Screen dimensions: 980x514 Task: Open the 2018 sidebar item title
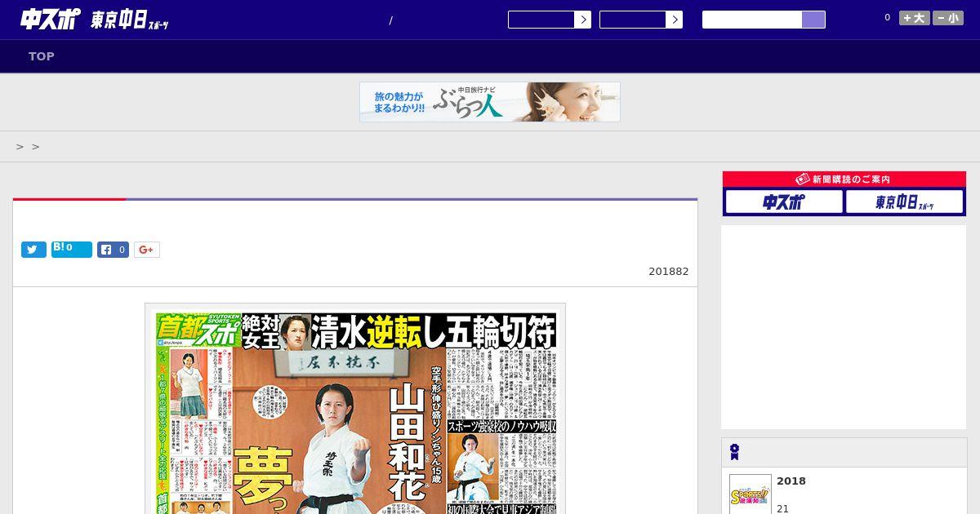(x=791, y=481)
